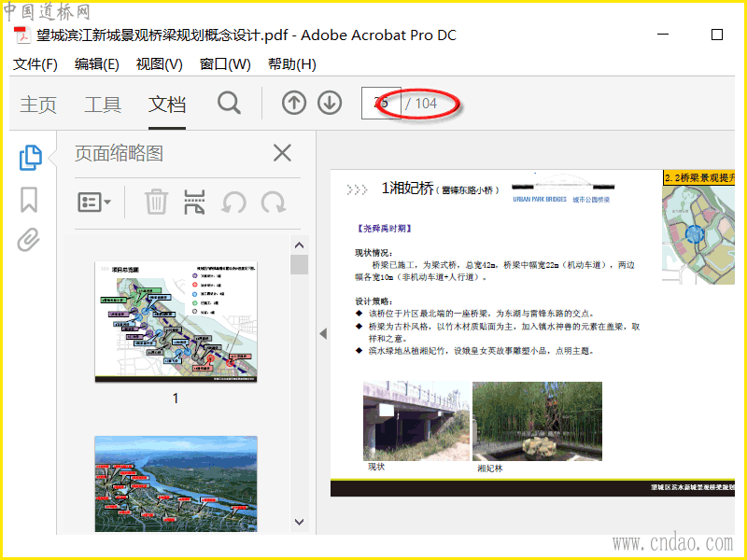Switch to the 文档 tab
This screenshot has height=560, width=747.
click(167, 105)
